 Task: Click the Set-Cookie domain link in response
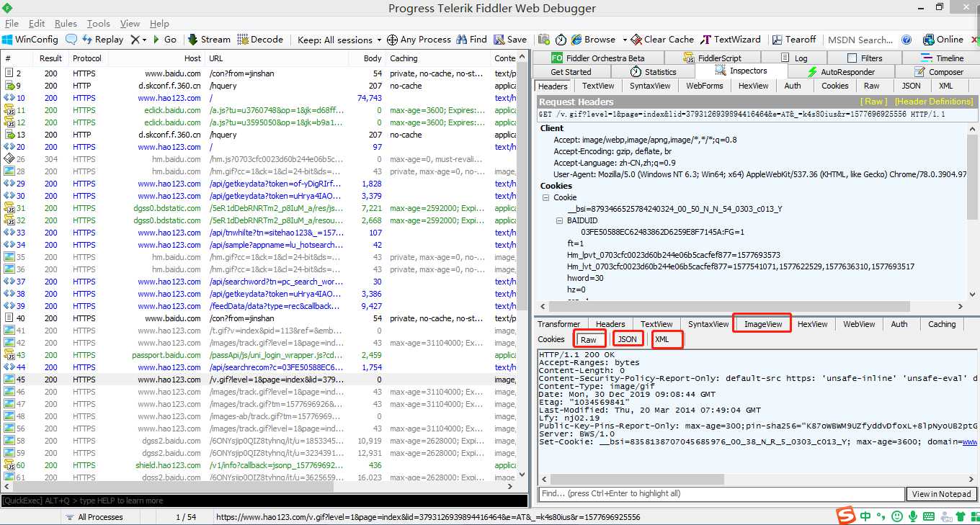[x=971, y=442]
